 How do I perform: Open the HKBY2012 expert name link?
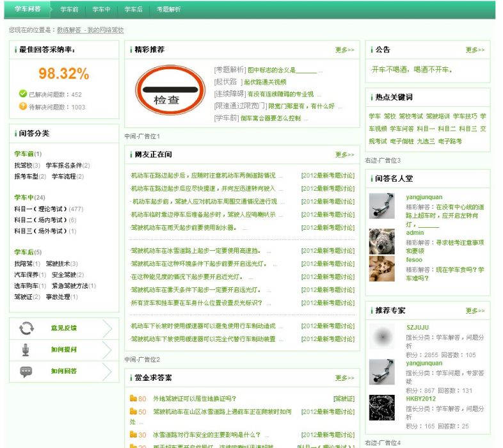click(421, 399)
